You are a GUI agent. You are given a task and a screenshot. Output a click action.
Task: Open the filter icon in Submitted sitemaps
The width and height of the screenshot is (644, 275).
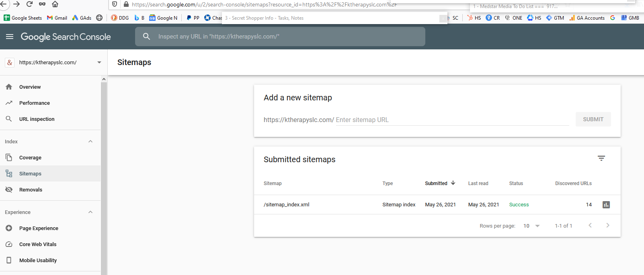point(601,158)
